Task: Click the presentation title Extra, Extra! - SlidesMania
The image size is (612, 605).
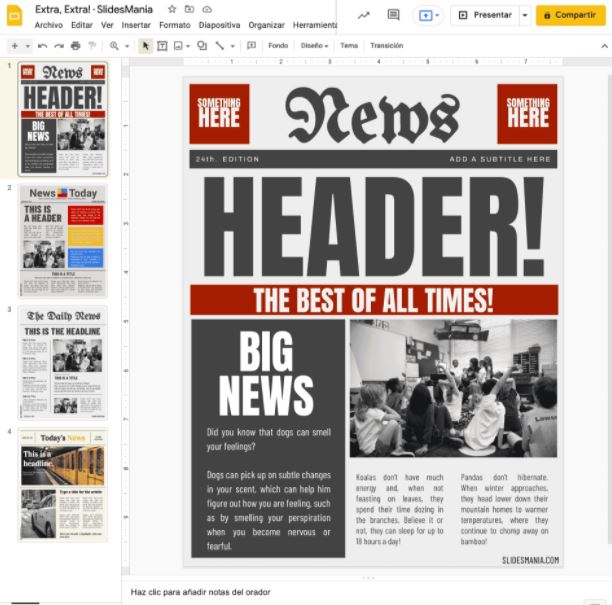Action: (94, 9)
